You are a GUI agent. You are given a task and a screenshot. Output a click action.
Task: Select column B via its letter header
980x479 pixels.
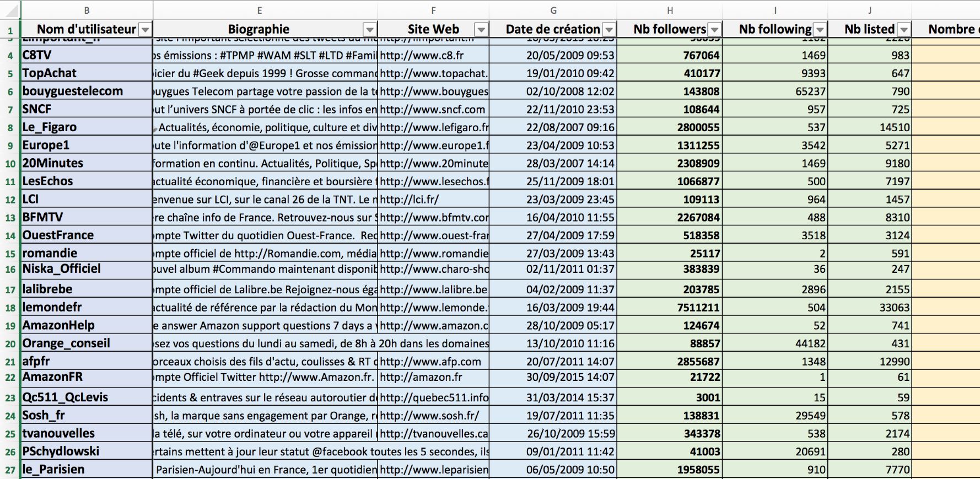(87, 10)
